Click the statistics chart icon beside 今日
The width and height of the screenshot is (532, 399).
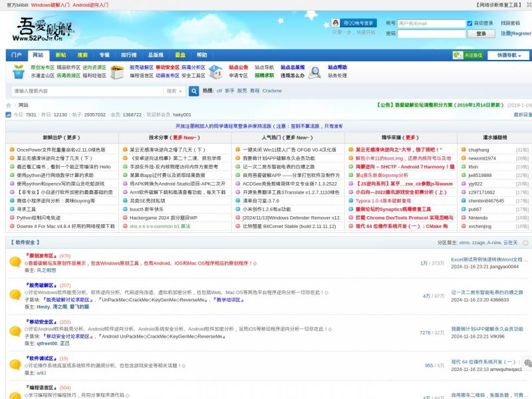tap(9, 114)
